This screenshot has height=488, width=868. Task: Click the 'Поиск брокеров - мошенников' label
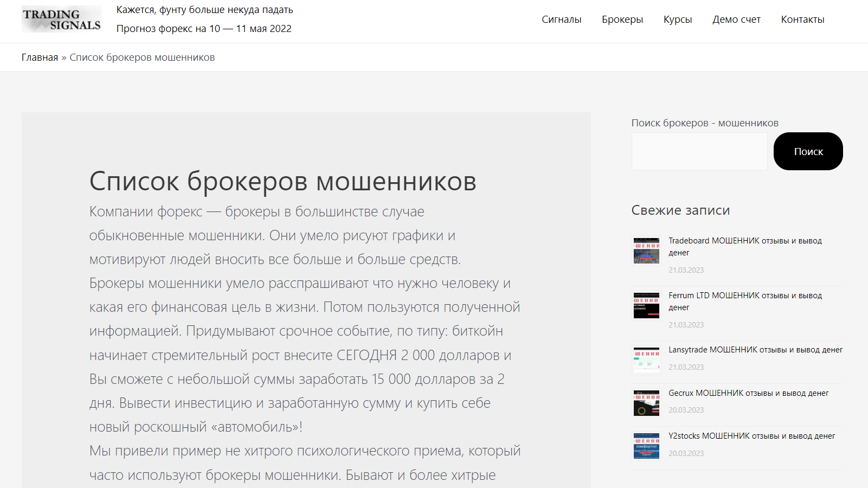coord(705,123)
